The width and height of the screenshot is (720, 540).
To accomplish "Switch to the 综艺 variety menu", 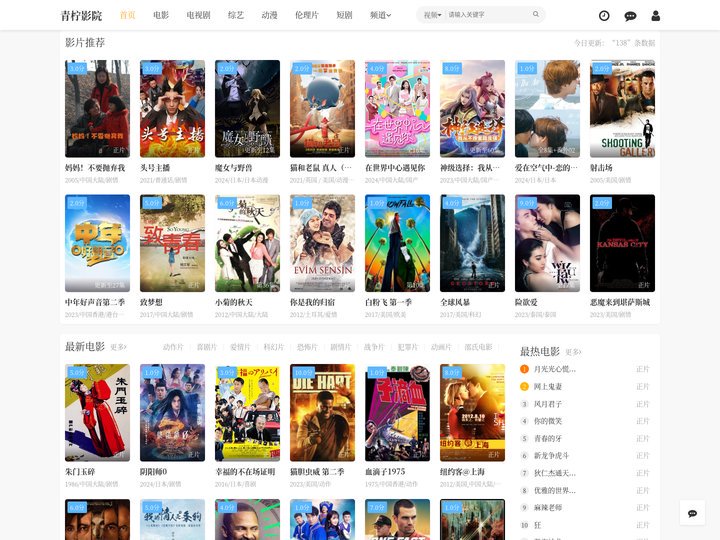I will pyautogui.click(x=236, y=15).
